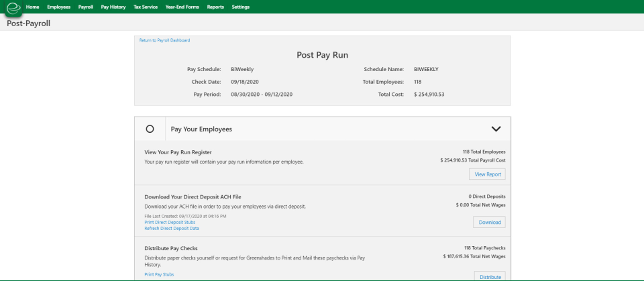The width and height of the screenshot is (644, 281).
Task: Click the Post-Payroll page title
Action: [28, 23]
